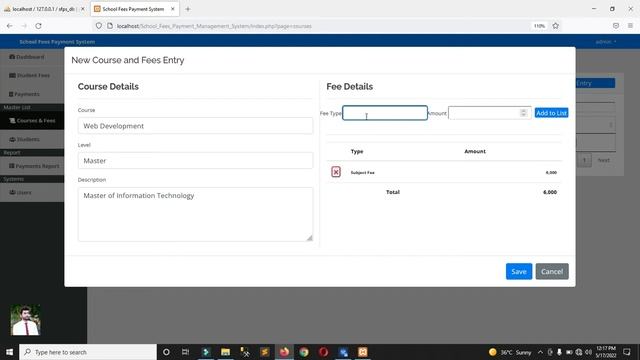Click the weather 36°C Sunny widget
This screenshot has width=640, height=360.
pos(510,352)
